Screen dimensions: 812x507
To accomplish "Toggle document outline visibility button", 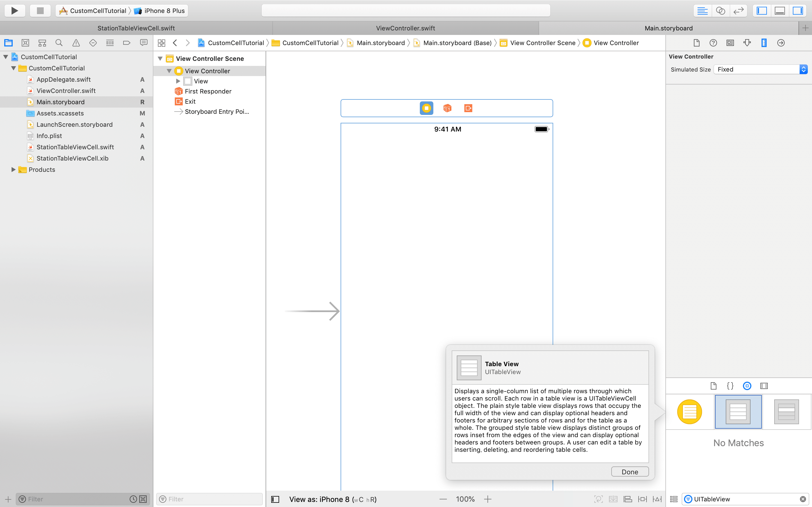I will (x=275, y=499).
